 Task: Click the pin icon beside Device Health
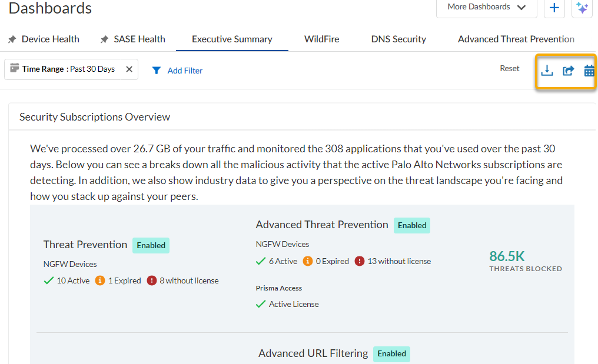pyautogui.click(x=12, y=39)
